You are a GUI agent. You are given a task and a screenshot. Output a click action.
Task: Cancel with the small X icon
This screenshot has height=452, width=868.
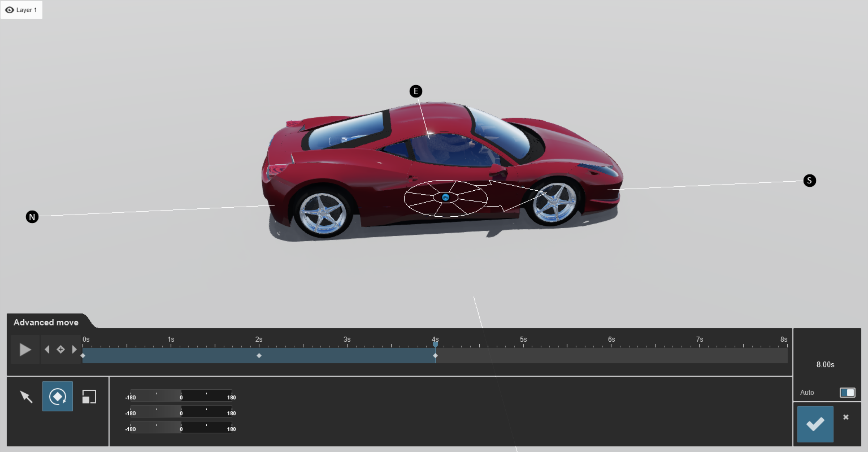point(845,417)
